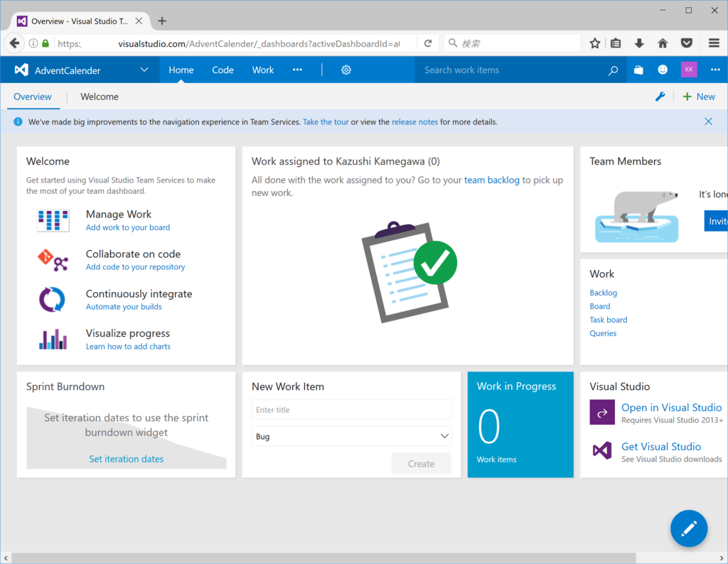728x564 pixels.
Task: Click browser back arrow button
Action: pyautogui.click(x=14, y=43)
